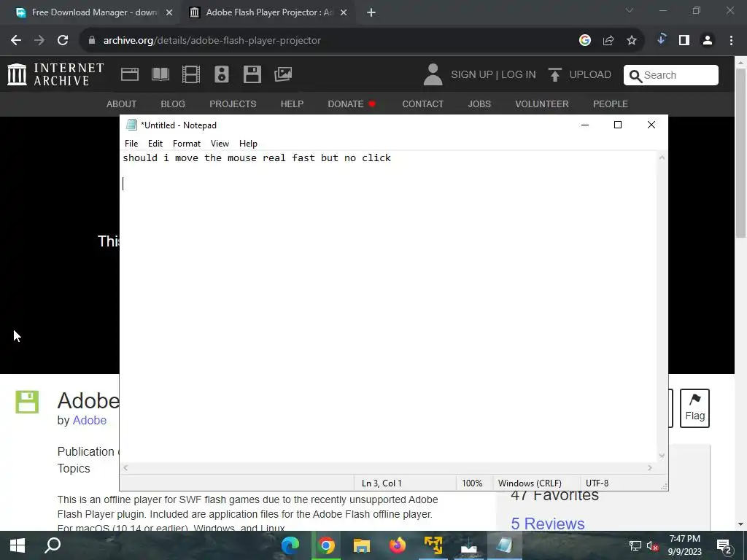747x560 pixels.
Task: Close the Adobe Flash Player tab
Action: coord(344,12)
